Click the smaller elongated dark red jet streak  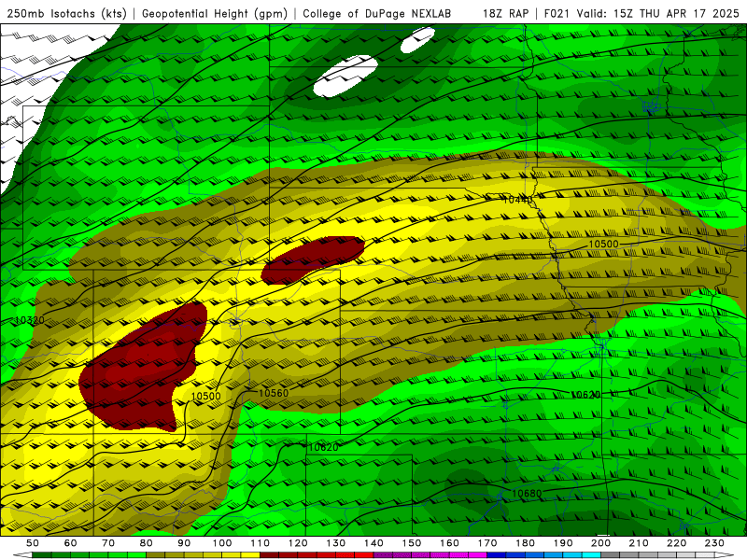tap(313, 259)
